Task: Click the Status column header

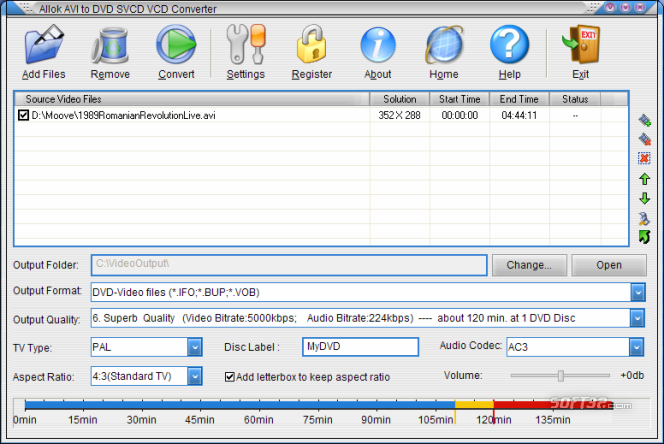Action: point(575,99)
